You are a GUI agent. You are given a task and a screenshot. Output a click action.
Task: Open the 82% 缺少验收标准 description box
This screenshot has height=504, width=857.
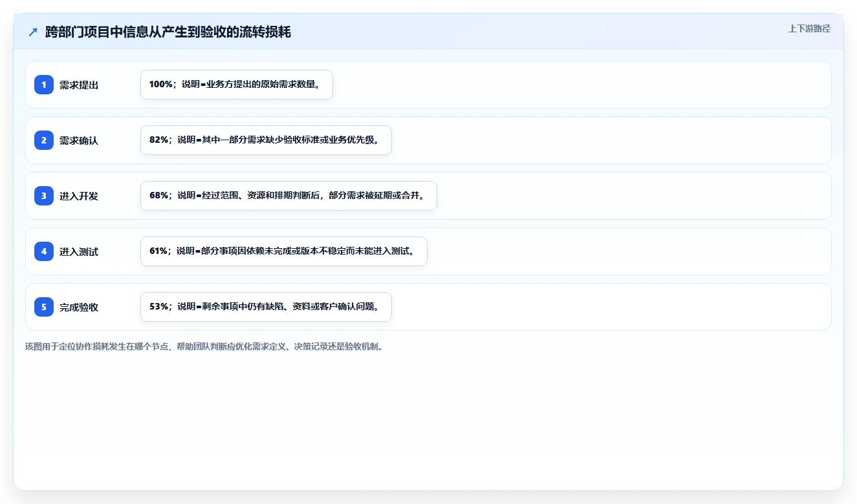pyautogui.click(x=266, y=140)
